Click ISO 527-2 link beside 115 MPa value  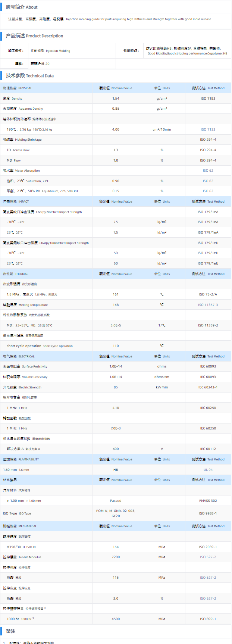(208, 578)
